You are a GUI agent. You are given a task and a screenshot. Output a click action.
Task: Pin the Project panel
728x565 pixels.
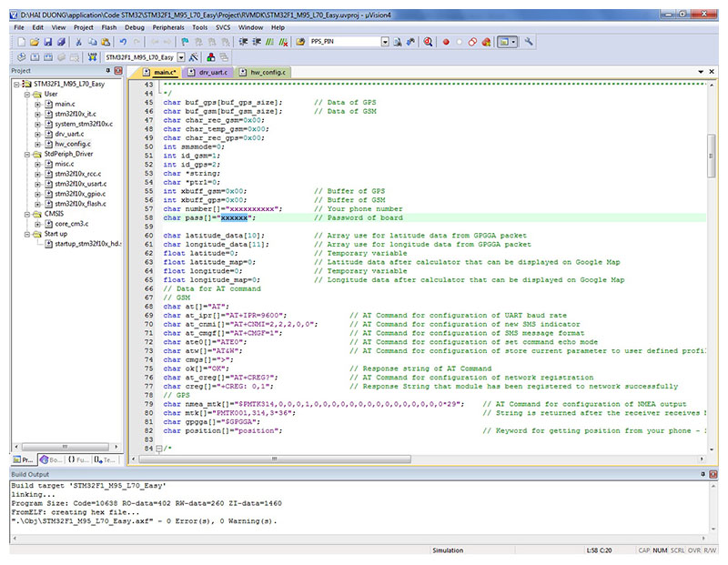click(x=108, y=71)
